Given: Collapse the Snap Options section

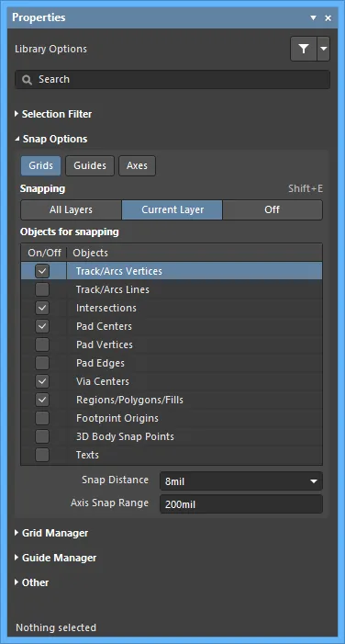Looking at the screenshot, I should point(51,139).
